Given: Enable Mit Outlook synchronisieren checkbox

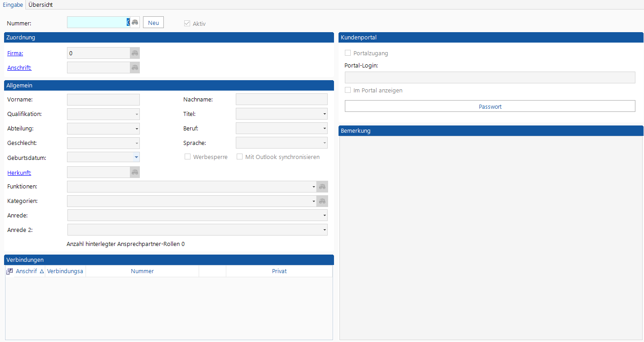Looking at the screenshot, I should tap(240, 157).
